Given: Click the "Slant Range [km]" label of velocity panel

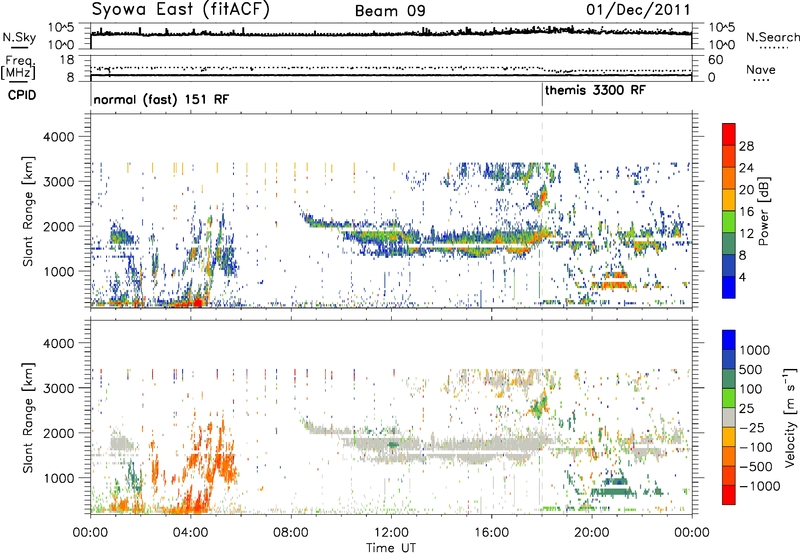Looking at the screenshot, I should 28,418.
